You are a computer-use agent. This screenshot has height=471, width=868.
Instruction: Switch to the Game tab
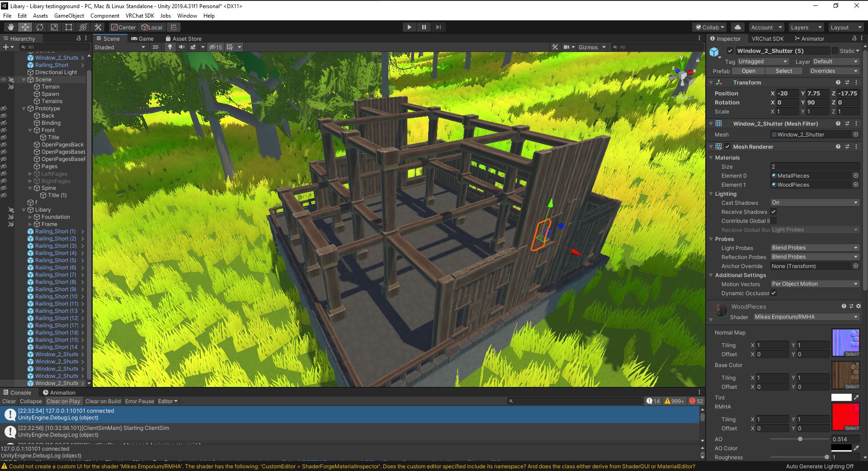click(142, 38)
